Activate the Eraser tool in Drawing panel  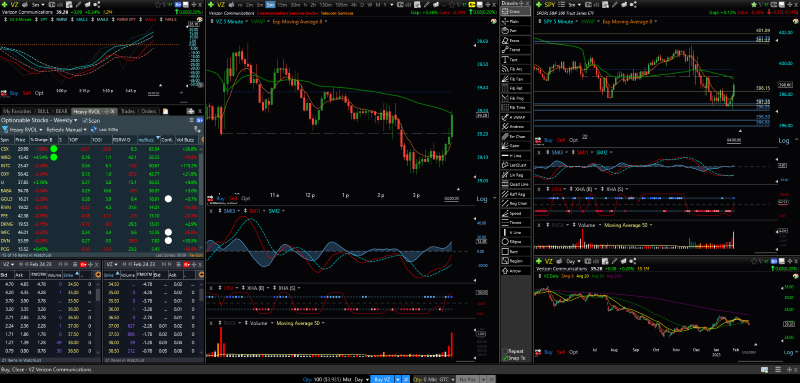tap(516, 40)
